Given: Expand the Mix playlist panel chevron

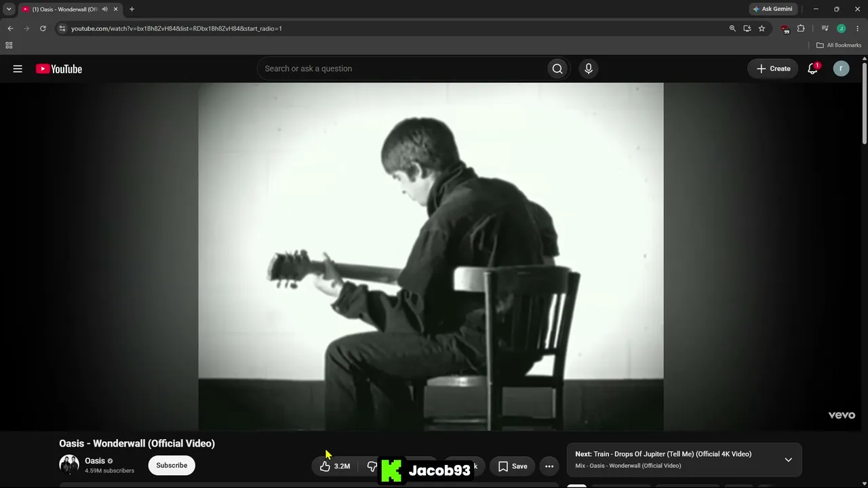Looking at the screenshot, I should click(x=788, y=460).
